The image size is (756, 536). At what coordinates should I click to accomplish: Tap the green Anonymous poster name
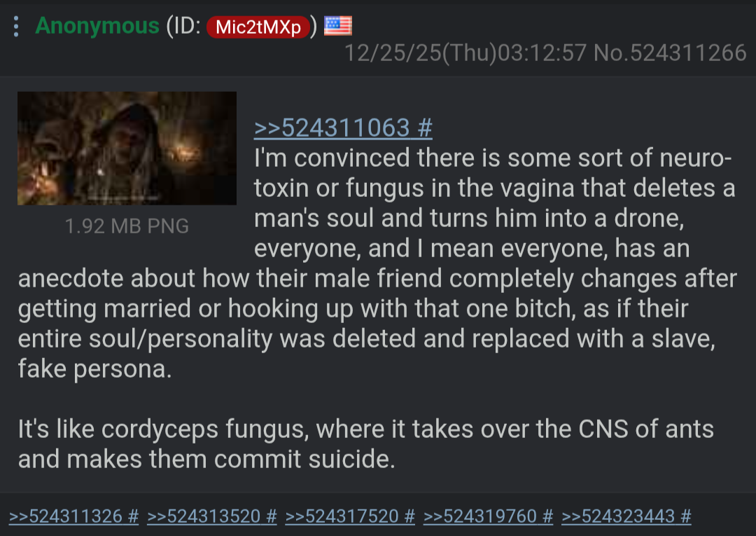coord(97,25)
